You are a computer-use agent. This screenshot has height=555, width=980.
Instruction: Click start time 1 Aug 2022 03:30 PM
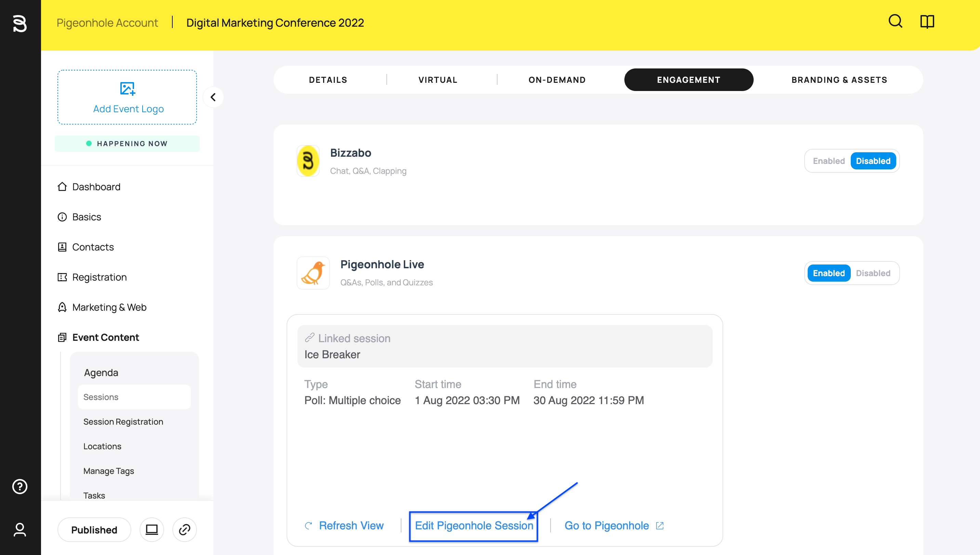[x=467, y=400]
